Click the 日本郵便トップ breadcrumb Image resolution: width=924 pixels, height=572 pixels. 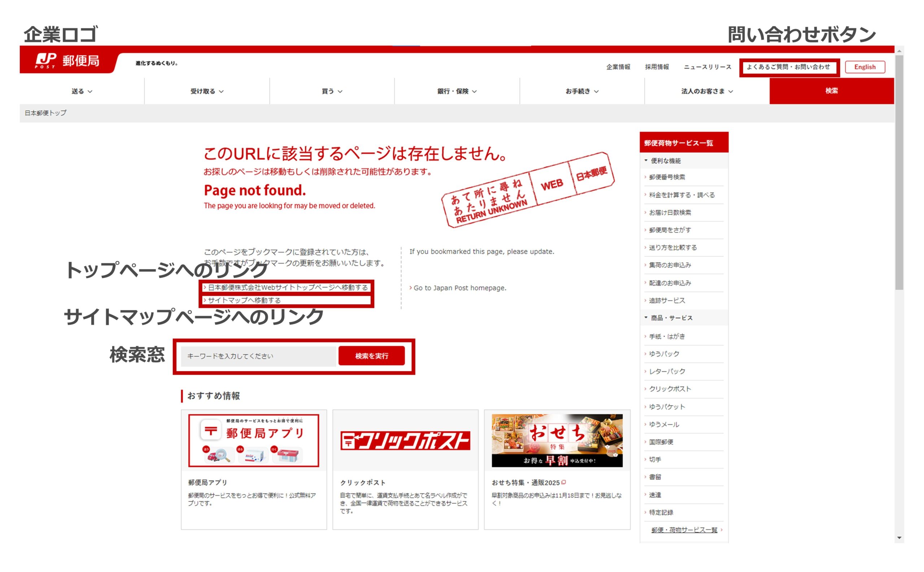pos(45,113)
